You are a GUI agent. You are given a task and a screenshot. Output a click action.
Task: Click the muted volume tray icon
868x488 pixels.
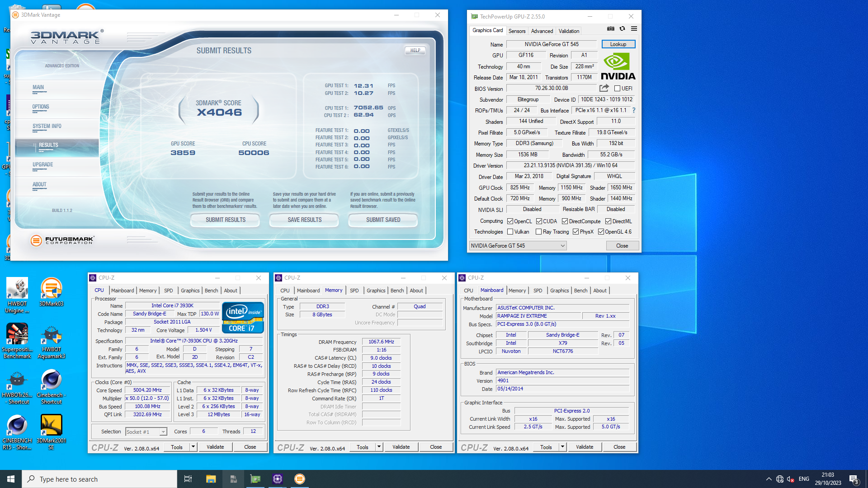791,479
